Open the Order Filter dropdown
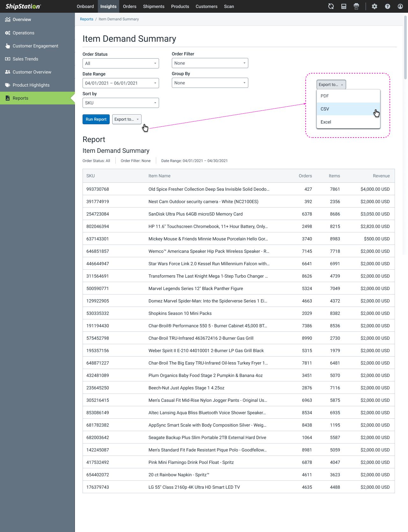This screenshot has width=408, height=532. click(210, 63)
